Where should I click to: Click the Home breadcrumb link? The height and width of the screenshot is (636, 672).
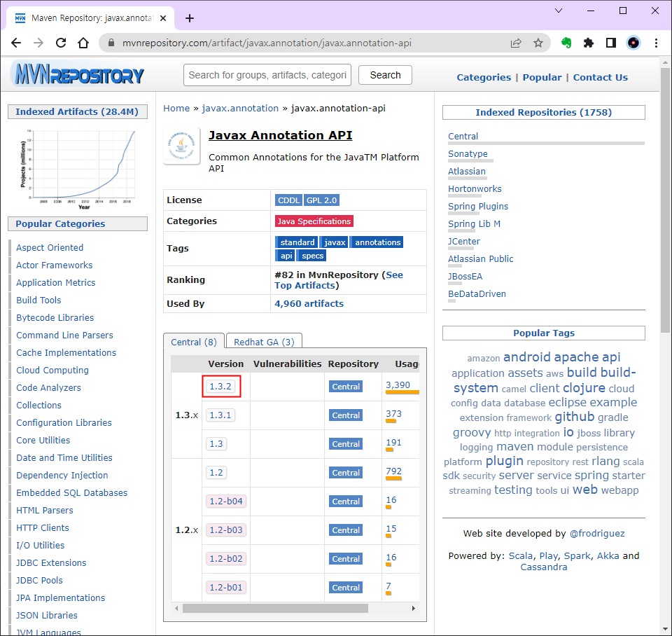[x=176, y=108]
